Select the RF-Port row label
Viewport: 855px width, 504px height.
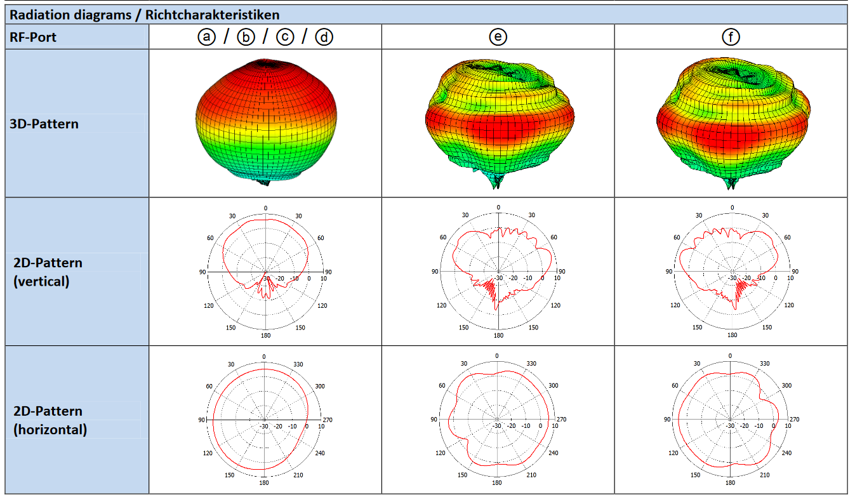33,37
